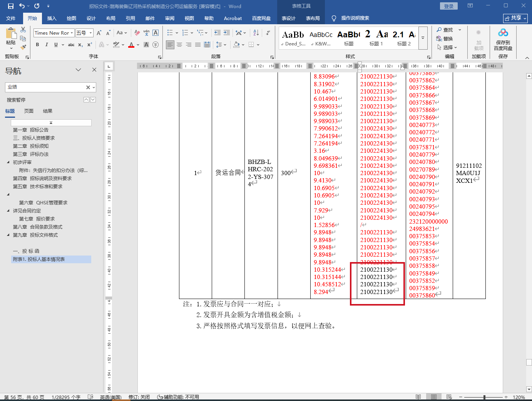Toggle Underline formatting
Screen dimensions: 532x401
click(56, 45)
